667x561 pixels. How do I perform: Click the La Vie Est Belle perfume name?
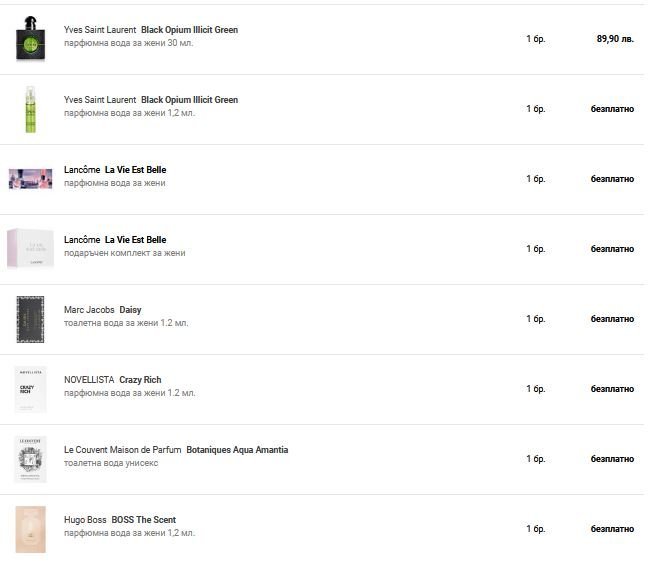(x=135, y=170)
